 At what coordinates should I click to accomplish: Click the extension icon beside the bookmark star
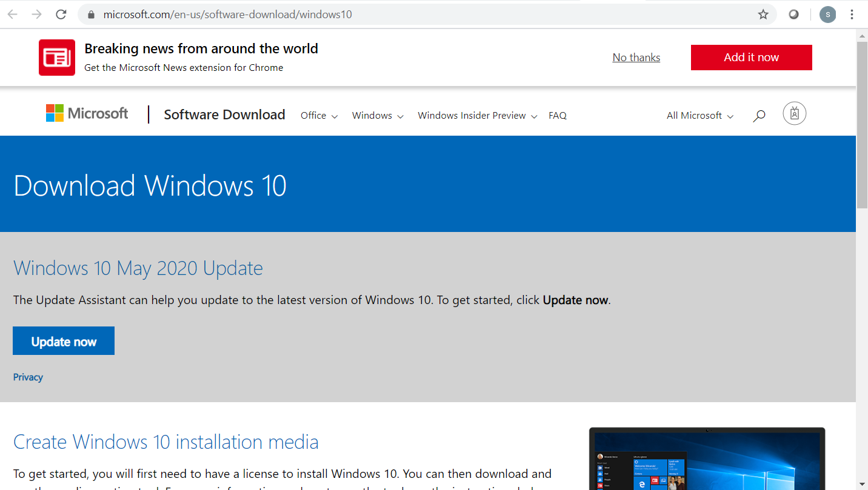pos(793,15)
